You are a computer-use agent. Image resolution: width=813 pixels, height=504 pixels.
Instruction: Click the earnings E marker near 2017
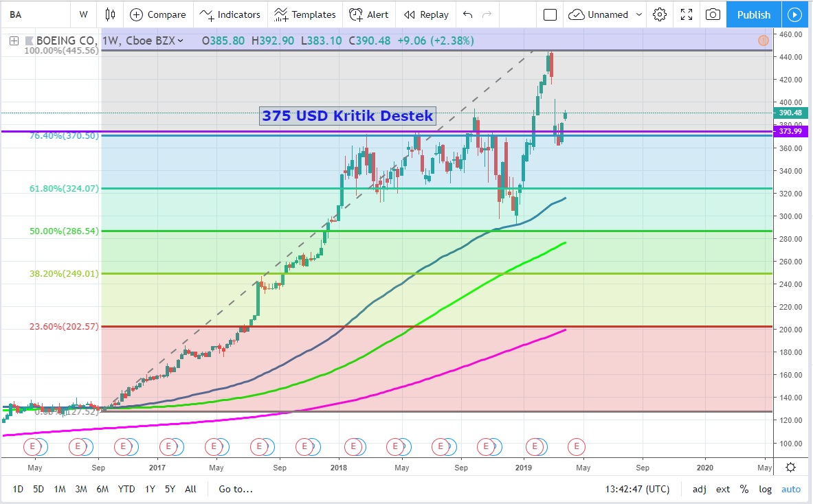click(x=168, y=446)
